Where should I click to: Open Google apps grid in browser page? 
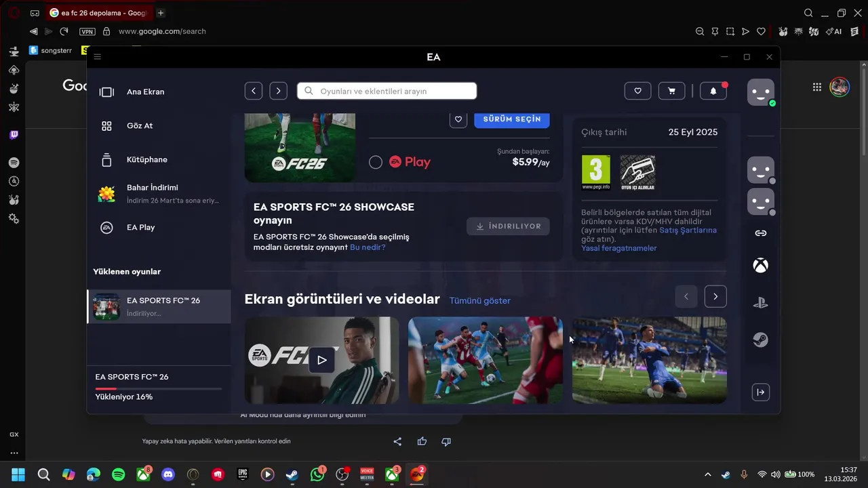(x=817, y=87)
